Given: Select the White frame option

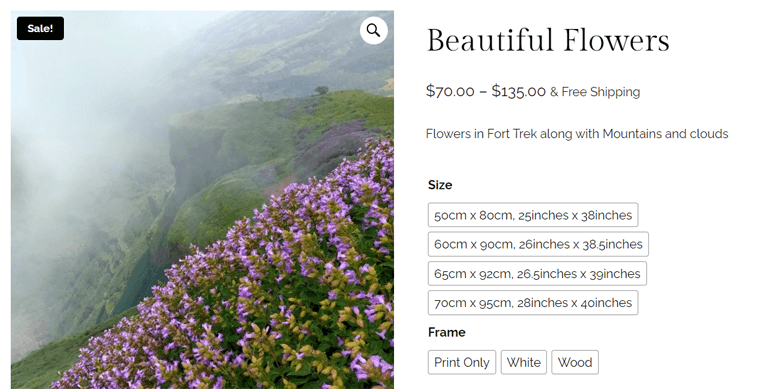Looking at the screenshot, I should 523,362.
